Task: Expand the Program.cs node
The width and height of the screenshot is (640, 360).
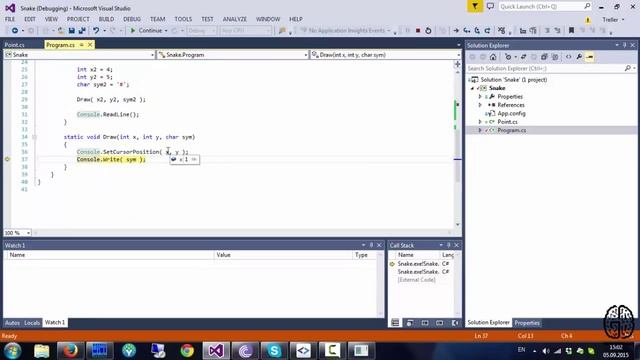Action: [480, 130]
